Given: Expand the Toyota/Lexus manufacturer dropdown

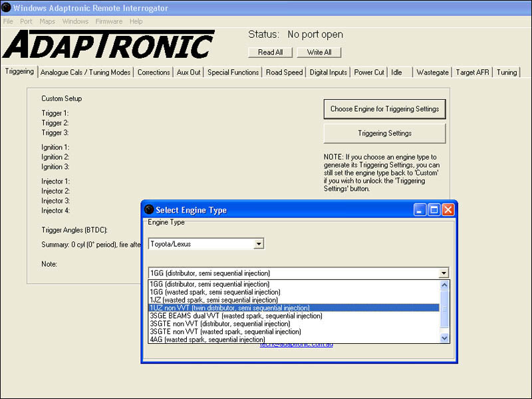Looking at the screenshot, I should pyautogui.click(x=259, y=243).
